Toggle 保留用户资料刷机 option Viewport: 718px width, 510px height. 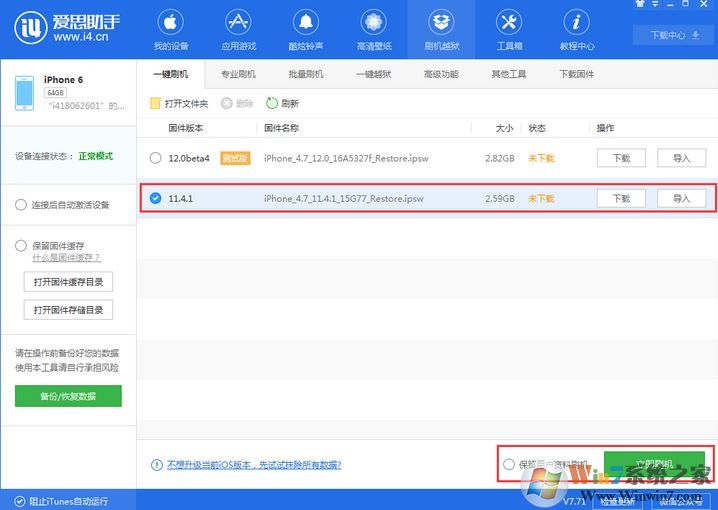[x=509, y=464]
